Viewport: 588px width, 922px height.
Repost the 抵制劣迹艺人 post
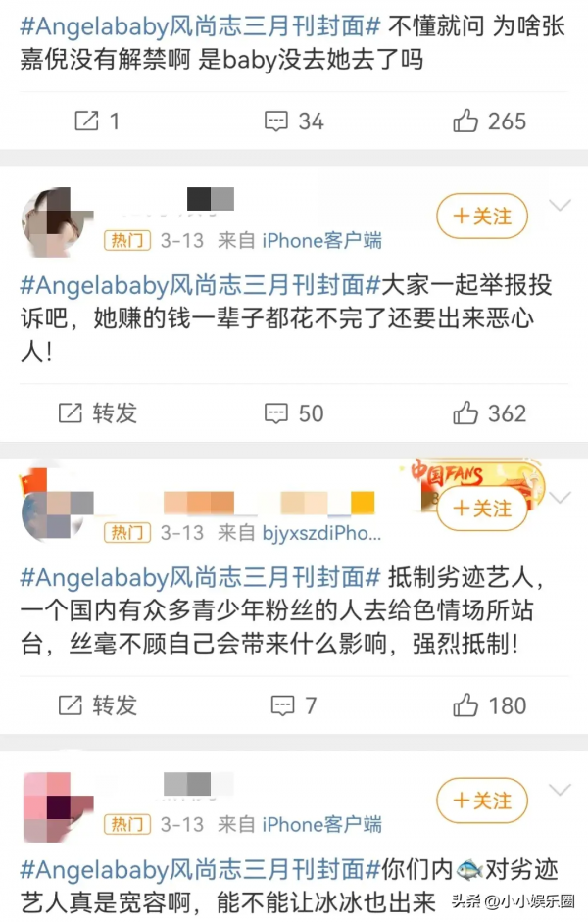click(98, 704)
